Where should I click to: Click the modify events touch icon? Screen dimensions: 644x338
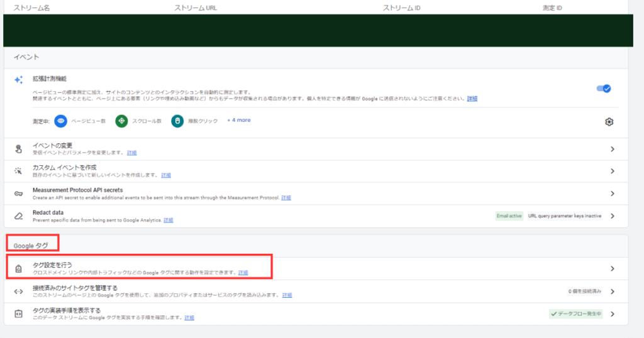[x=18, y=149]
